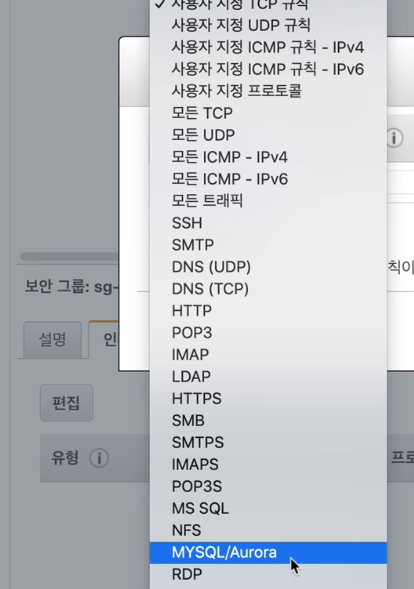Click info icon in dialog header
The width and height of the screenshot is (414, 589).
[x=394, y=138]
